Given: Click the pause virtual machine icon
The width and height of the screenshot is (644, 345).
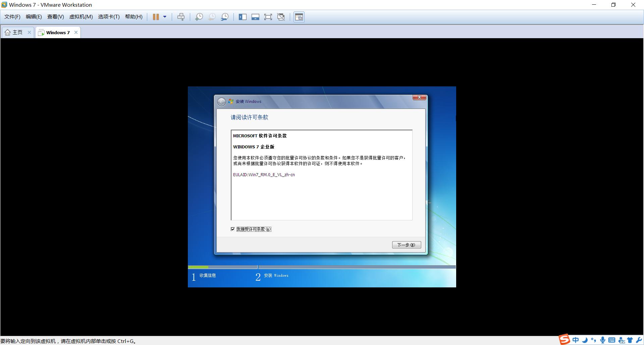Looking at the screenshot, I should click(x=156, y=17).
